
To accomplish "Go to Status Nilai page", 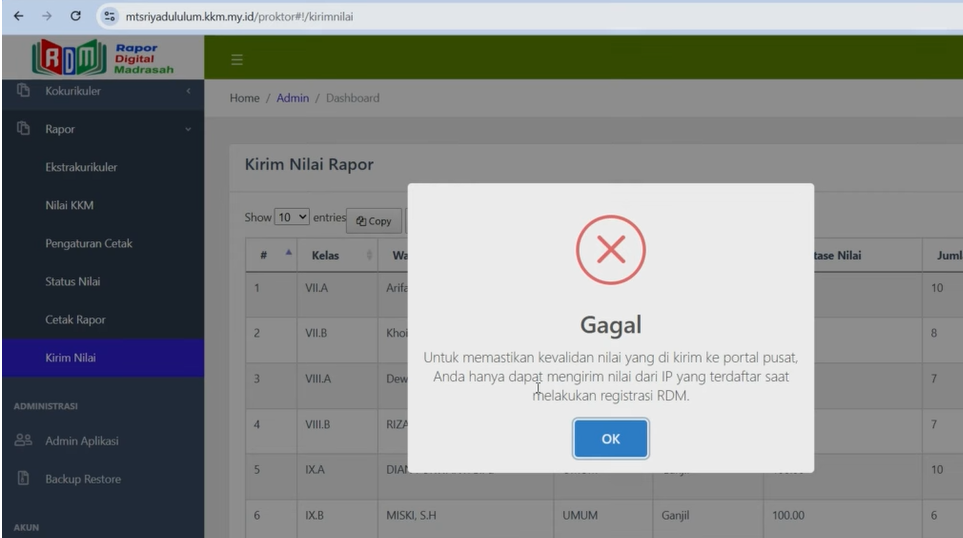I will pyautogui.click(x=73, y=282).
